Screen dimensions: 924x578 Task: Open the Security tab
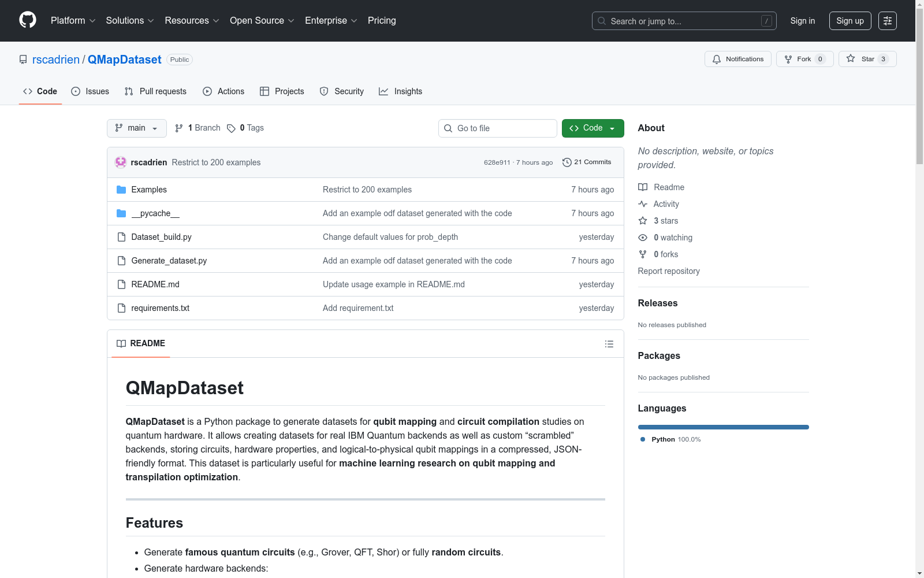(342, 91)
